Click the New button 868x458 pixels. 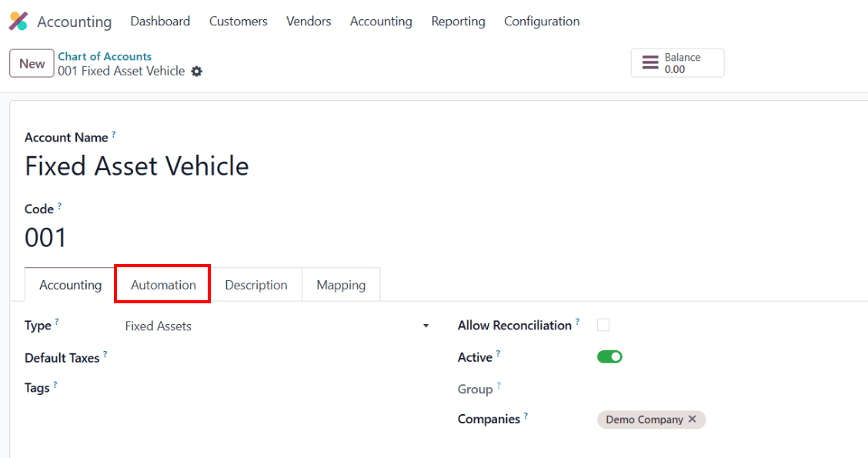click(x=31, y=63)
